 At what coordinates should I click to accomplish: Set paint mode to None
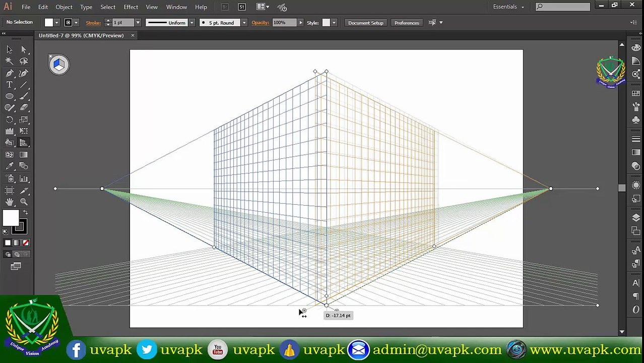click(26, 243)
